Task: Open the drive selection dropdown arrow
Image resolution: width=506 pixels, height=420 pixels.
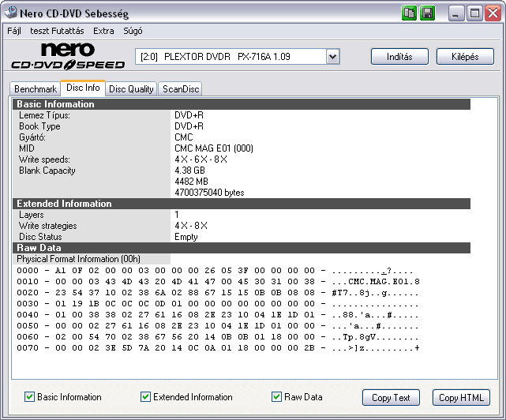Action: 332,57
